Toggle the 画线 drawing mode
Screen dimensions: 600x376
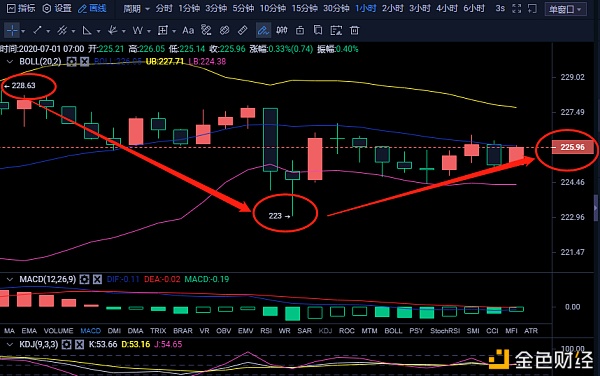pos(92,8)
